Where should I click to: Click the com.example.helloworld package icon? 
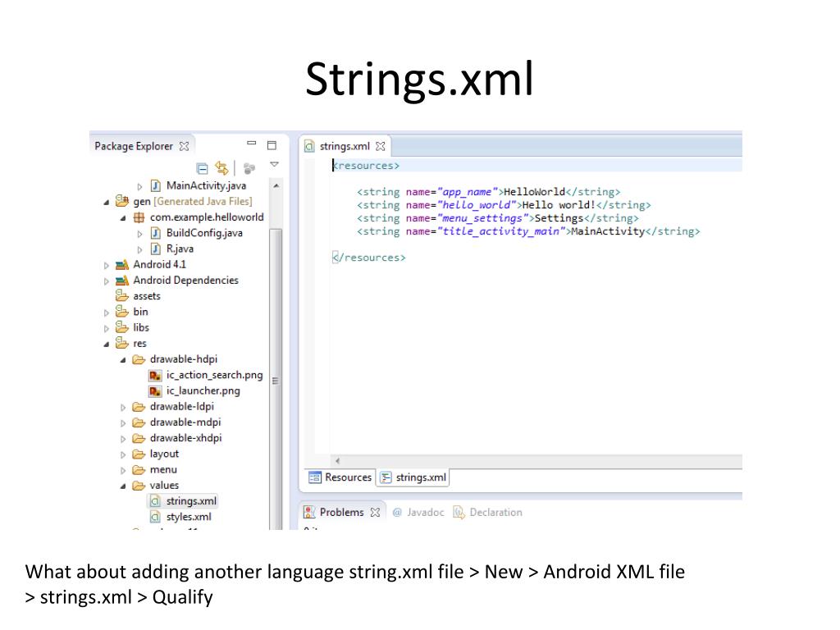pos(139,217)
